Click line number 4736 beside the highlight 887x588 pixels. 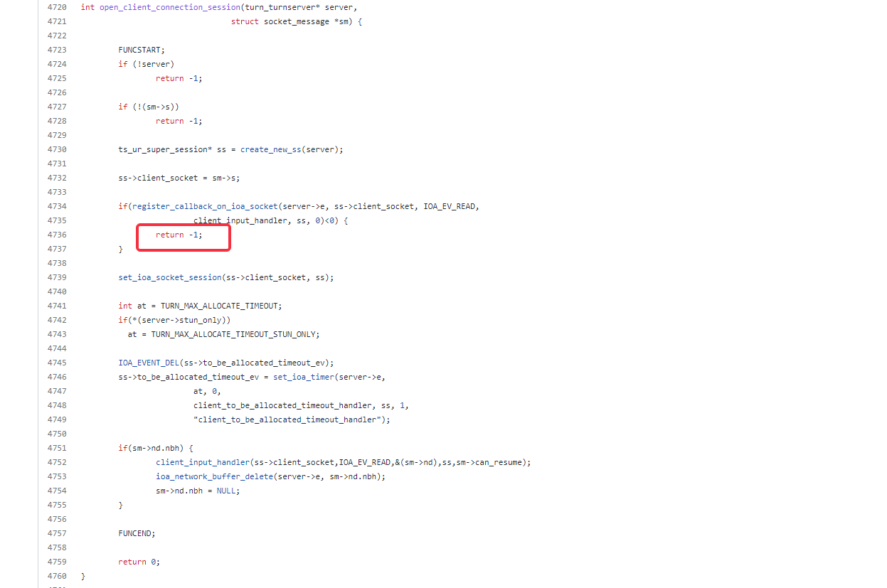(x=56, y=235)
